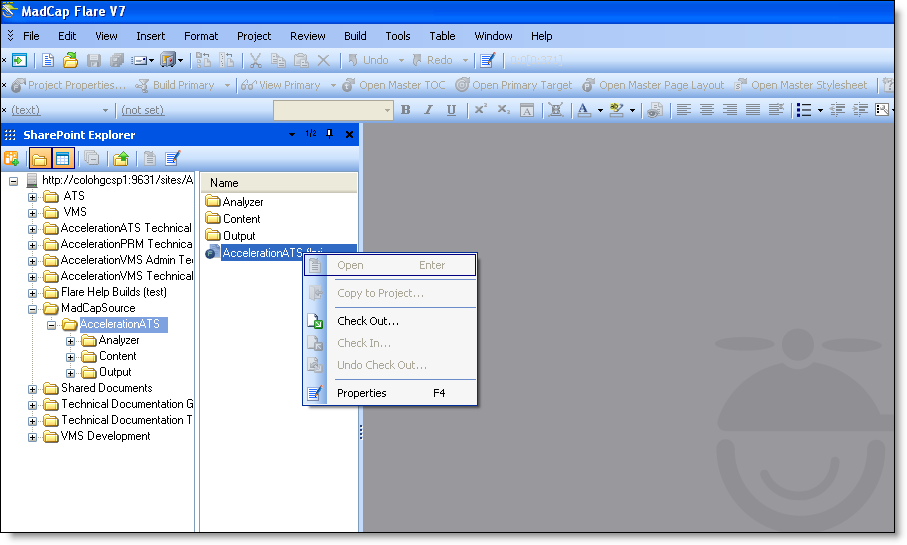Image resolution: width=907 pixels, height=545 pixels.
Task: Collapse the MadCapSource tree node
Action: [x=33, y=309]
